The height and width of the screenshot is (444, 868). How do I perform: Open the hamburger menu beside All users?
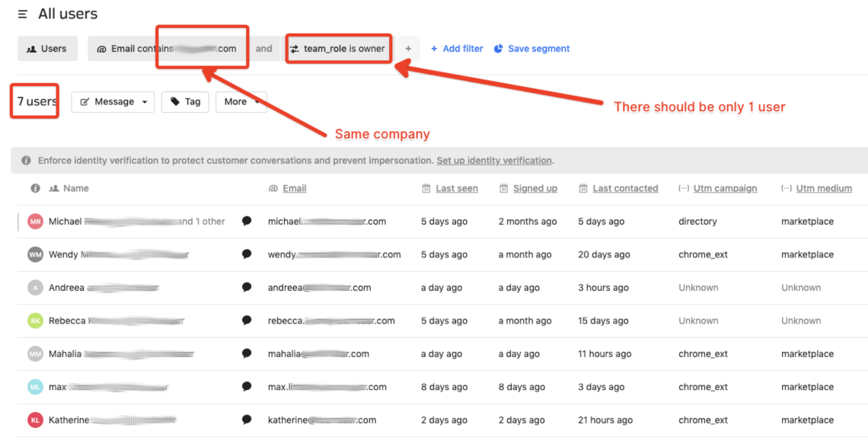pyautogui.click(x=23, y=14)
